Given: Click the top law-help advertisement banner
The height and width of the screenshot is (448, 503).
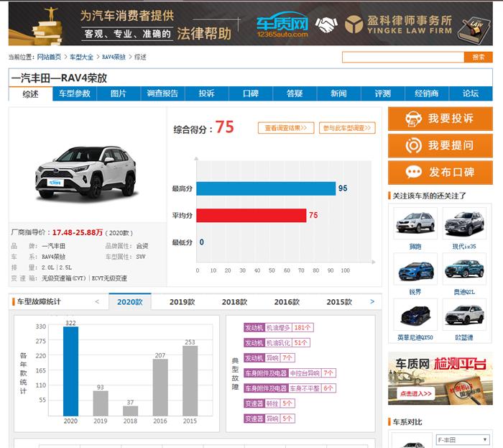Looking at the screenshot, I should (x=251, y=24).
